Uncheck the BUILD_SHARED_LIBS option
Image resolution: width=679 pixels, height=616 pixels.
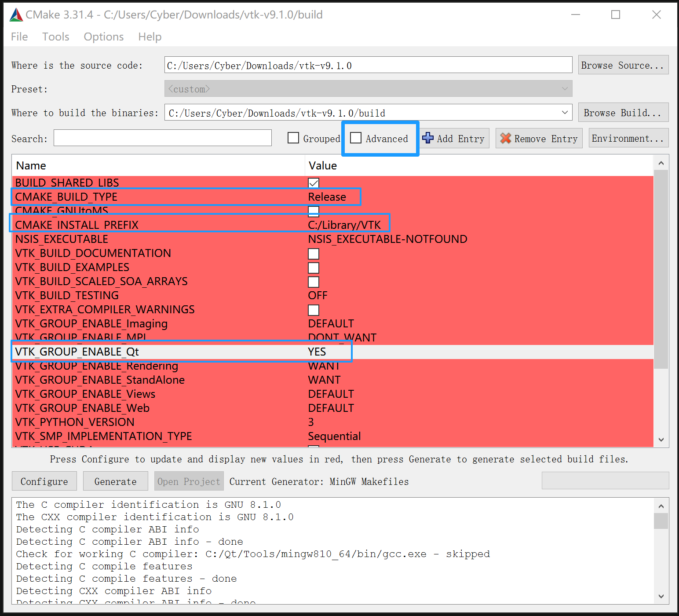point(314,183)
